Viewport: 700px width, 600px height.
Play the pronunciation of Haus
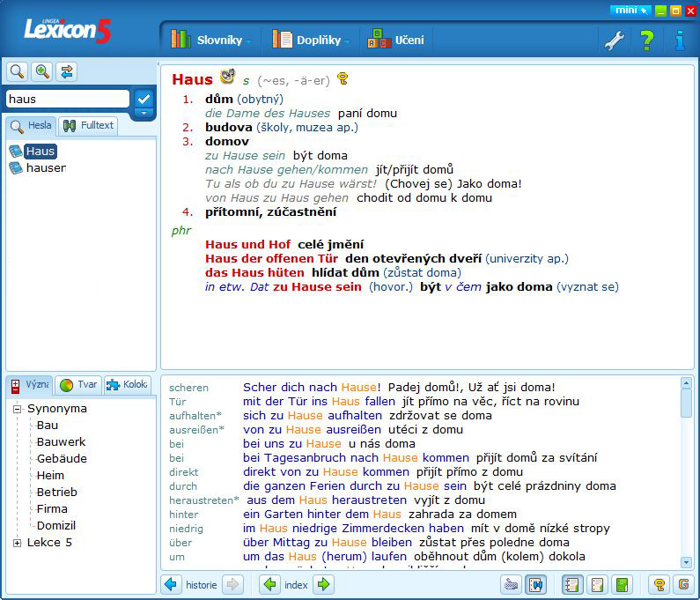pos(227,78)
